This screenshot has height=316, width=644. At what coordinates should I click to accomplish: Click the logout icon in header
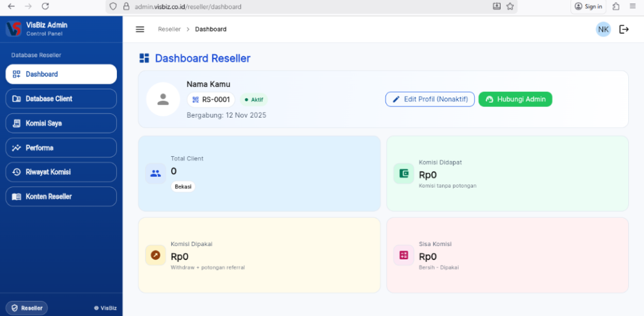[x=624, y=30]
